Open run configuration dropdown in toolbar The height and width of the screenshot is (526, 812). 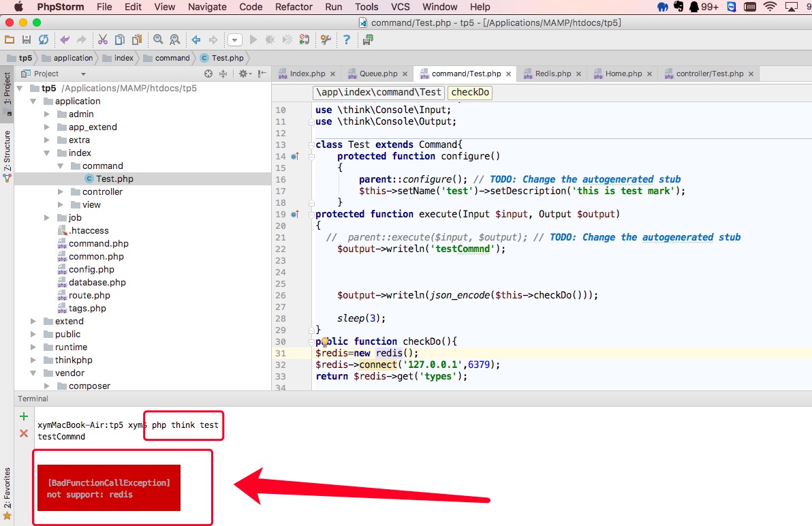tap(235, 40)
